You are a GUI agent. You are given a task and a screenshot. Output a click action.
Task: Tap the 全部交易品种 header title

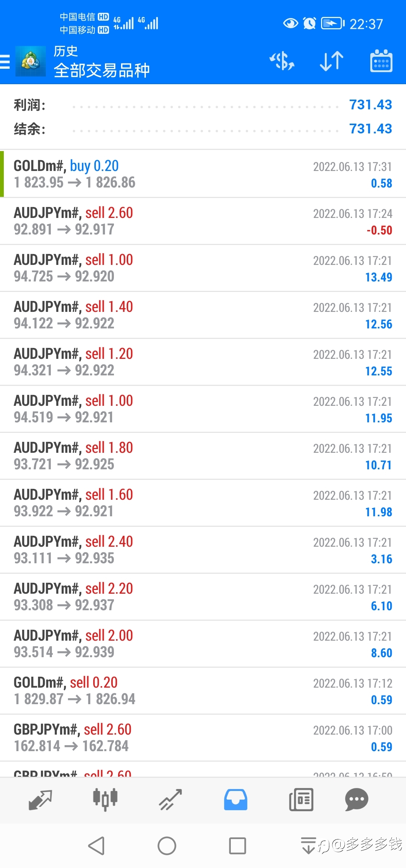pyautogui.click(x=102, y=70)
